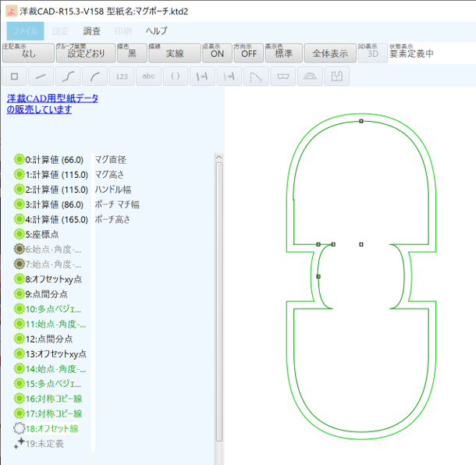Open the 設定 menu
Screen dimensions: 476x465
[x=60, y=31]
